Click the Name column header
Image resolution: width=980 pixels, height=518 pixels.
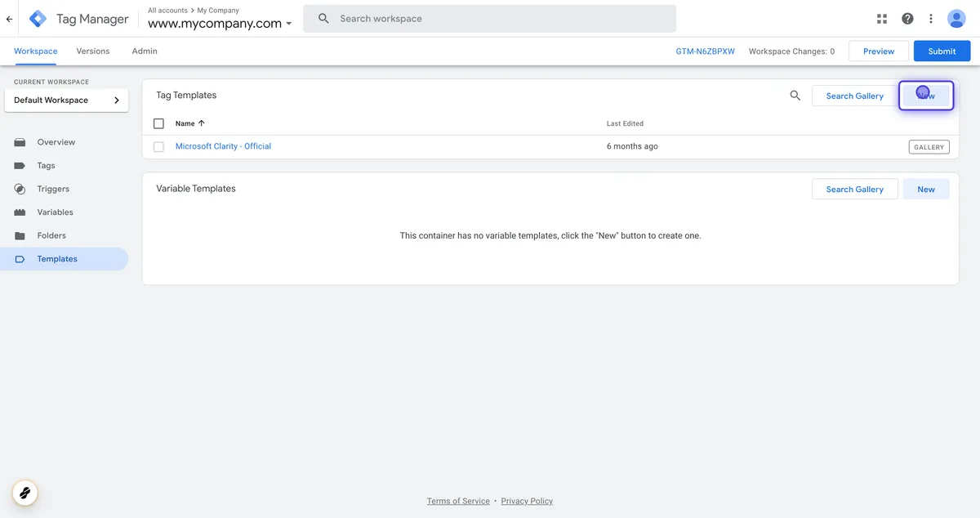tap(185, 123)
